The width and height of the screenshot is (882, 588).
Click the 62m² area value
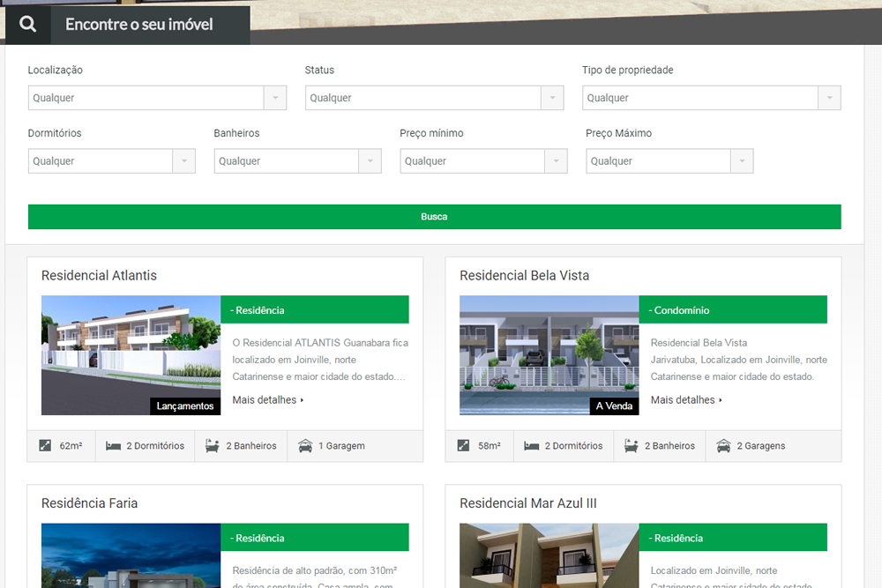(x=71, y=446)
